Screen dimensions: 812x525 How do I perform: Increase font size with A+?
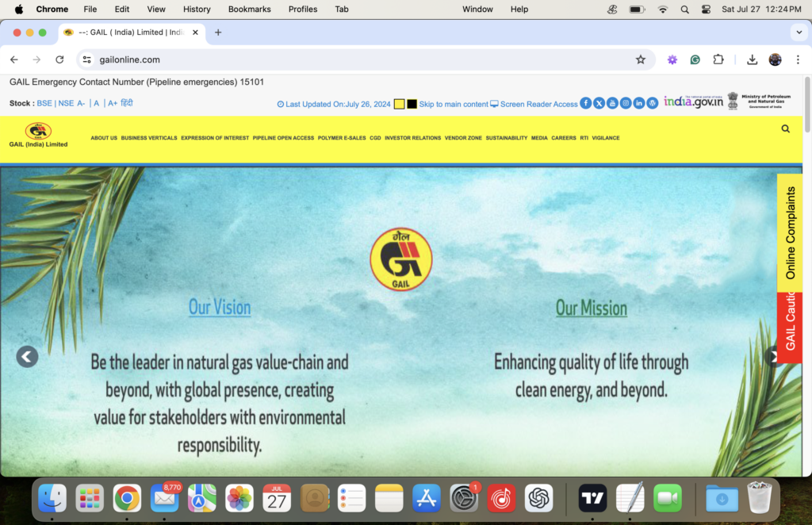click(x=113, y=103)
